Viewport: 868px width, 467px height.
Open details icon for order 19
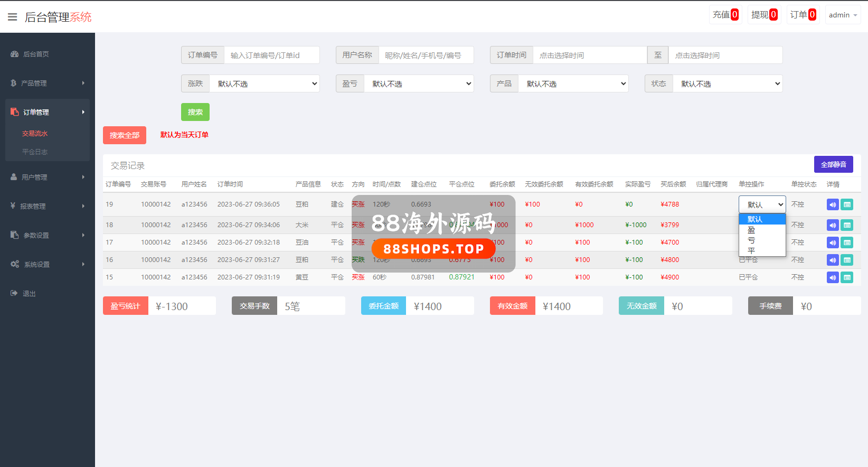point(847,205)
